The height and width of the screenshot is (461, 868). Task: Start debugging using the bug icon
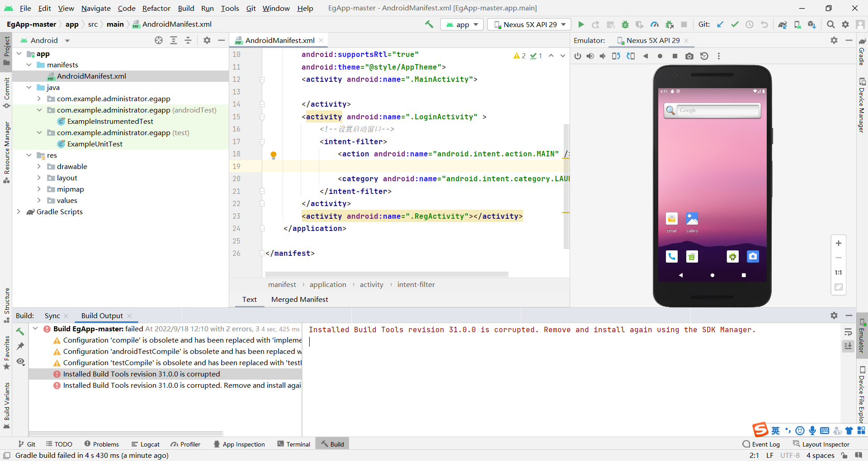[x=625, y=24]
